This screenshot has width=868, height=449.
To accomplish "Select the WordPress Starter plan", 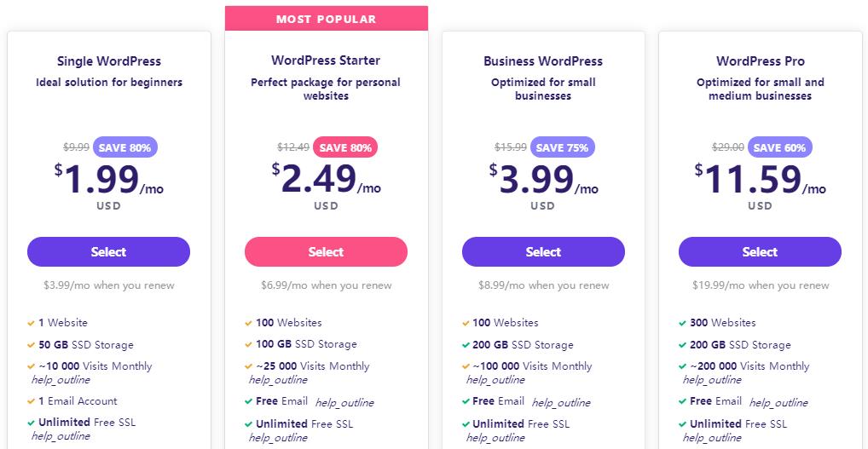I will [x=326, y=252].
